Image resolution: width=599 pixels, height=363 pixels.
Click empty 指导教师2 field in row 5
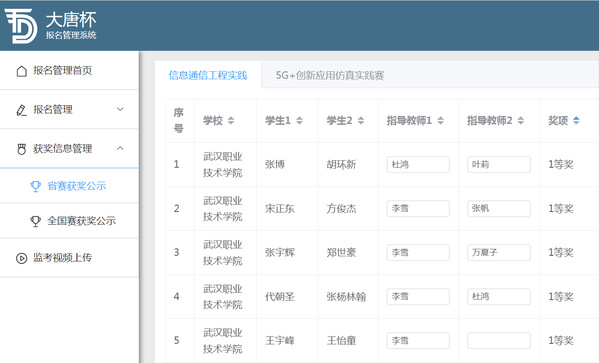point(499,340)
